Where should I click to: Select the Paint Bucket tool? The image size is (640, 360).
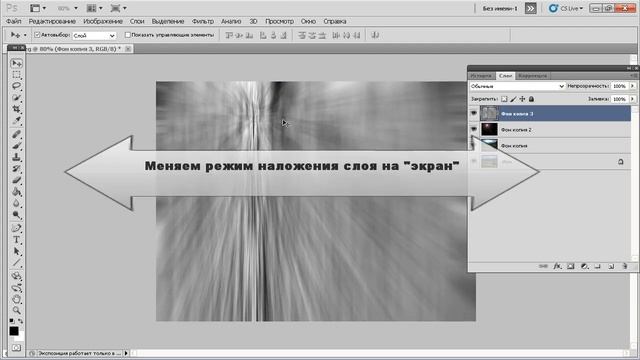(x=16, y=191)
